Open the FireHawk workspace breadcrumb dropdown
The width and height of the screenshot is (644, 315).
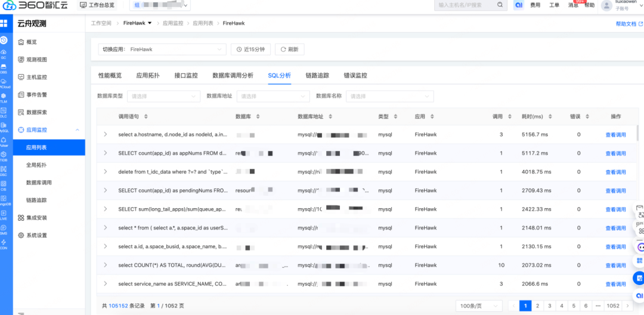point(138,23)
